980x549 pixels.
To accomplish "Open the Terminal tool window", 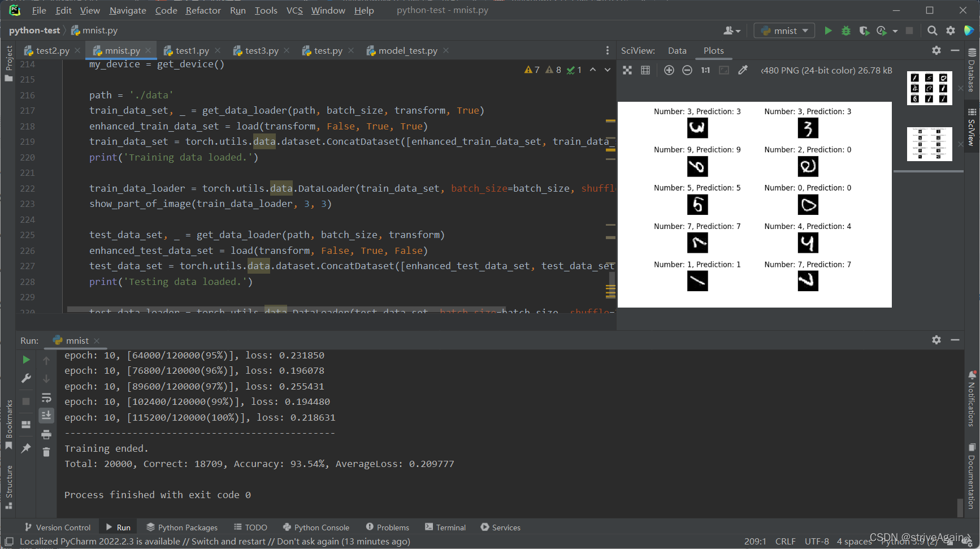I will (x=445, y=527).
